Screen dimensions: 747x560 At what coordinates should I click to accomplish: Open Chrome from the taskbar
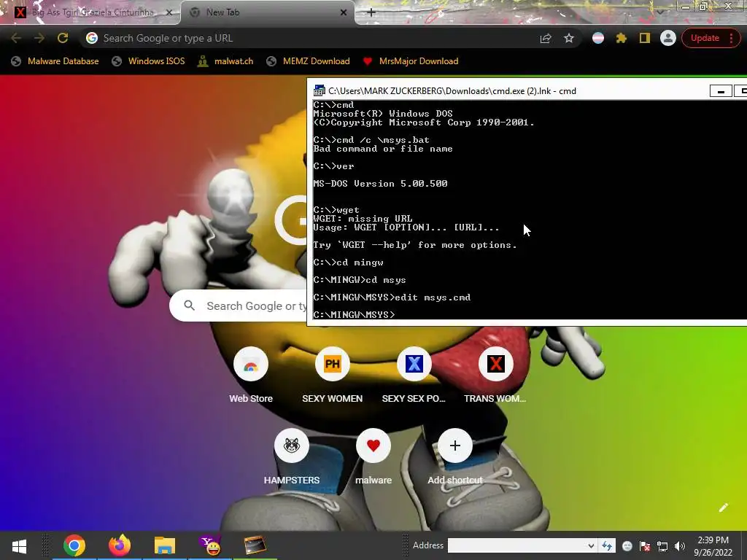point(74,545)
